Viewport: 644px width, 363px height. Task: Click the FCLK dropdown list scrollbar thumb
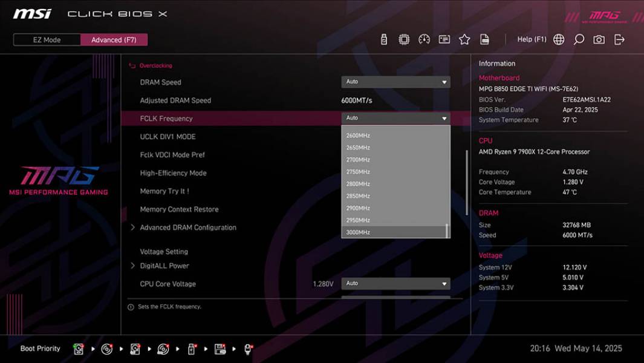click(x=447, y=231)
